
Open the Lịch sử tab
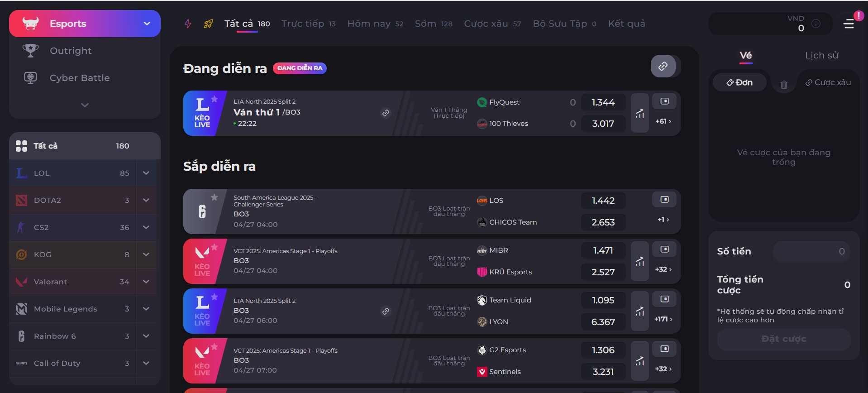821,55
